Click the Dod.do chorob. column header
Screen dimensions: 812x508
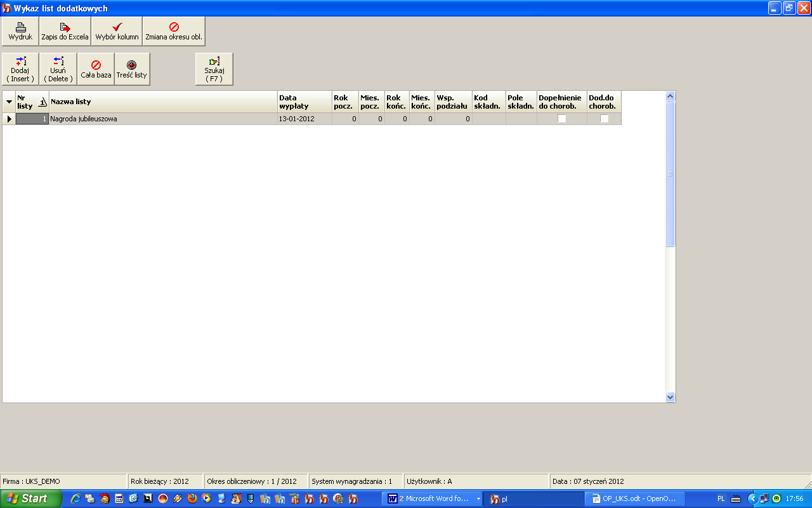click(604, 102)
